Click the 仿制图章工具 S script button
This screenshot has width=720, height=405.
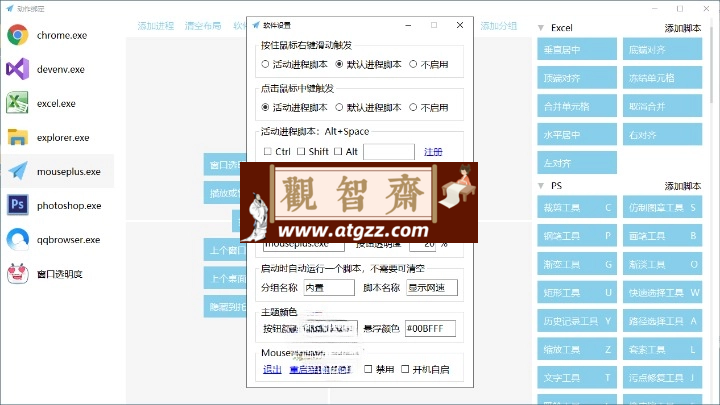tap(663, 207)
